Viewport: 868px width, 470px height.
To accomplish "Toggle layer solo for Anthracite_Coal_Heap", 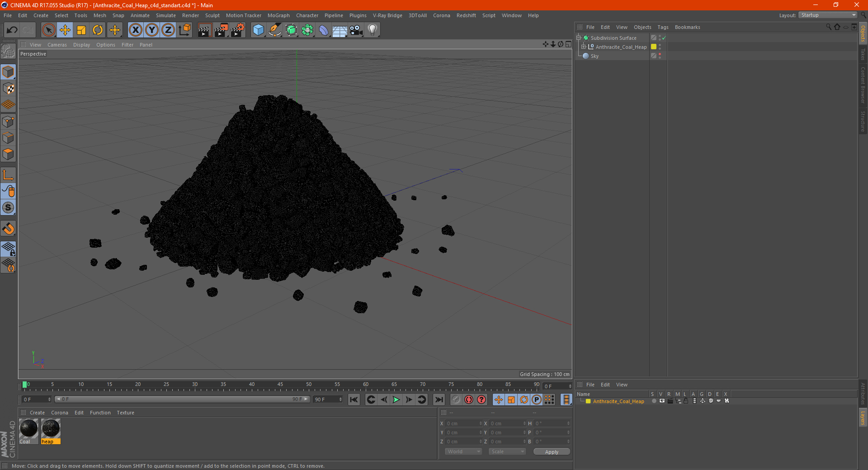I will [654, 401].
